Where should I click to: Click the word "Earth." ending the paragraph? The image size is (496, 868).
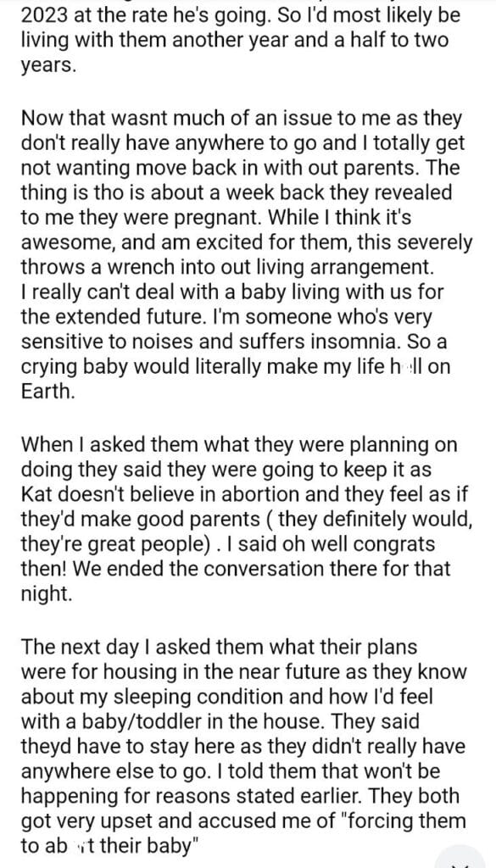point(47,392)
